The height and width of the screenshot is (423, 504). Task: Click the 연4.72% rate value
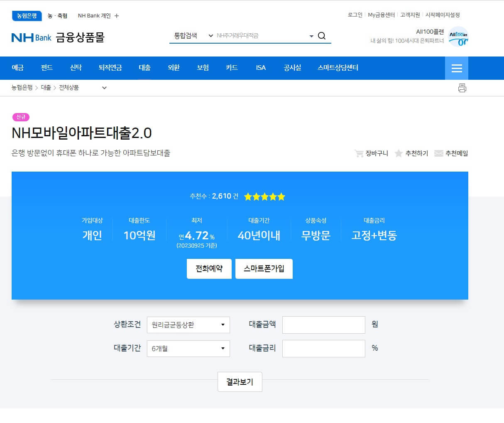(197, 236)
